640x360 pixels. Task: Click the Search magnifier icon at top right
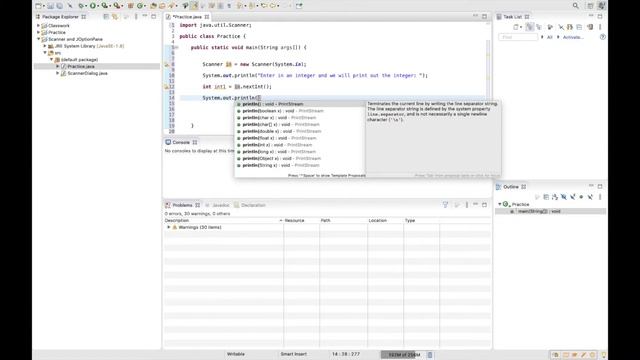(576, 6)
